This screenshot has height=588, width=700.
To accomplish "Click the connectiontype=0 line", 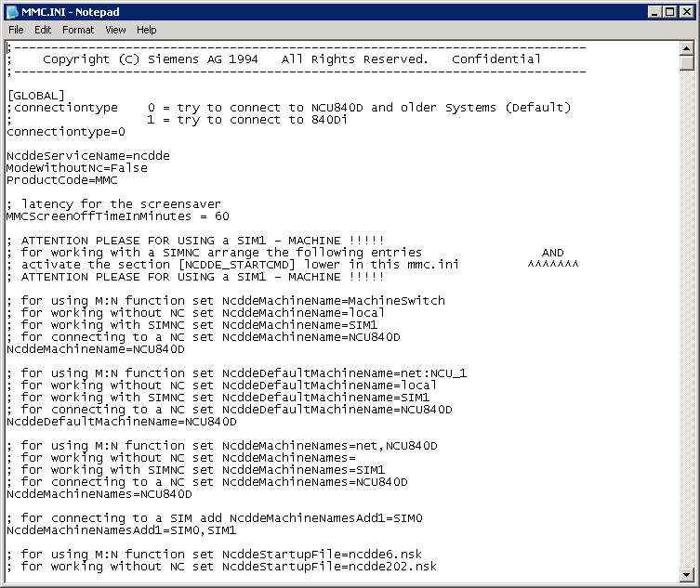I will pos(66,132).
